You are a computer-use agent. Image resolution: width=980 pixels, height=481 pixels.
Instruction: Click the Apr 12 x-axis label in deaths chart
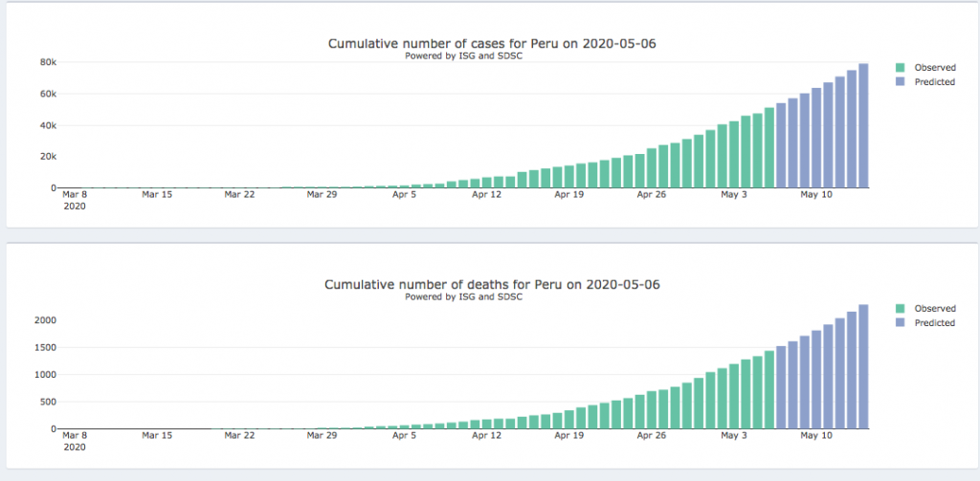[487, 435]
